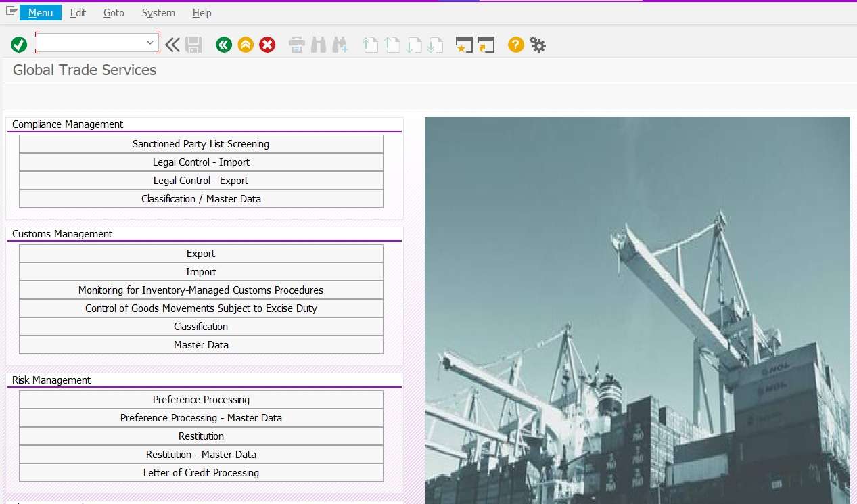Click the Create New Session window icon
This screenshot has height=504, width=857.
point(464,45)
